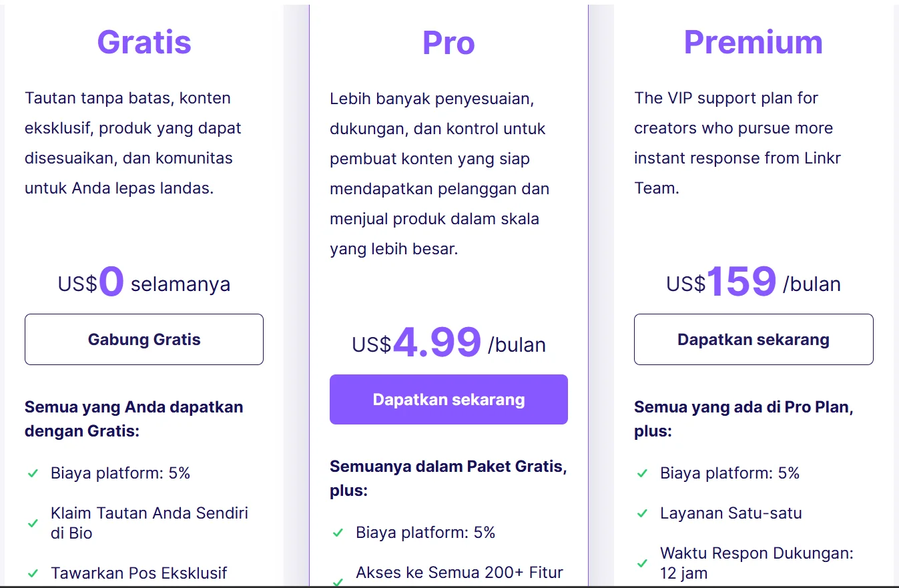Click the checkmark beside Tawarkan Pos Eksklusif
The image size is (899, 588).
pos(33,573)
